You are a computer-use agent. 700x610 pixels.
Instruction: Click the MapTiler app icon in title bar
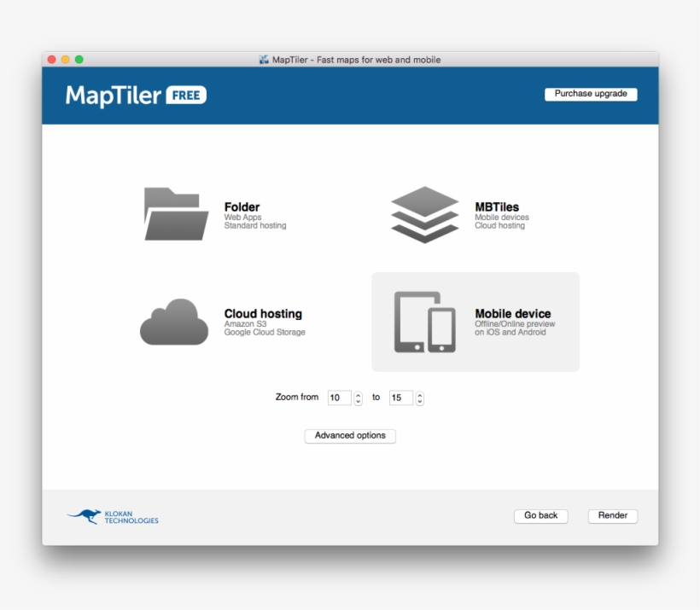pos(264,60)
